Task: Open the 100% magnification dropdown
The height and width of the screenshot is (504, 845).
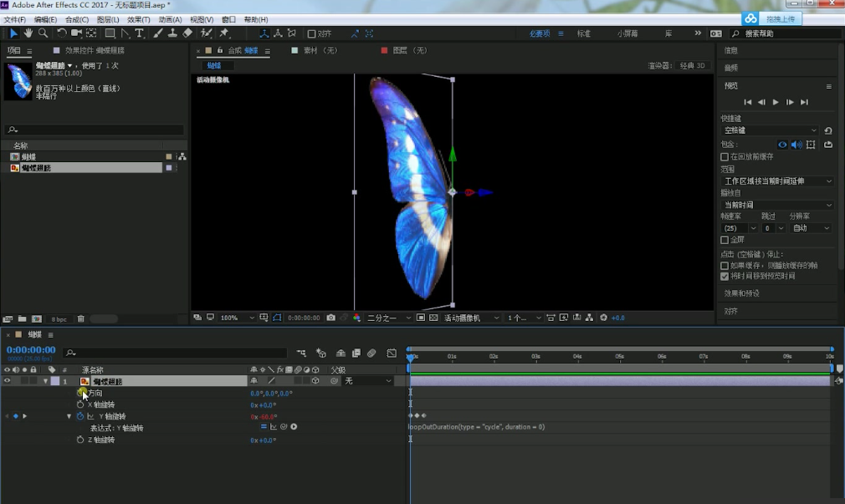Action: point(238,318)
